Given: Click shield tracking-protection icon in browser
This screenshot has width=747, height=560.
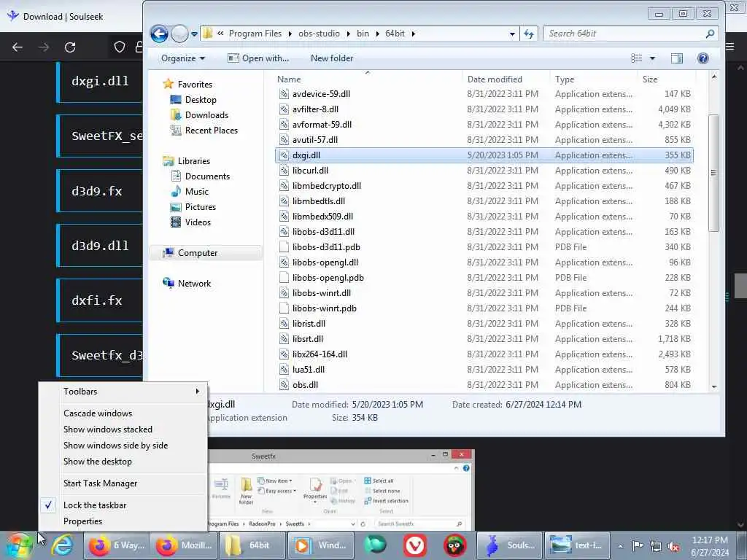Looking at the screenshot, I should pyautogui.click(x=120, y=47).
